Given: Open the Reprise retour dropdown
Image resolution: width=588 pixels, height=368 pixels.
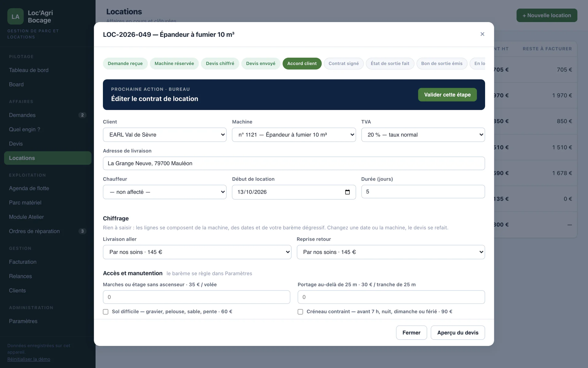Looking at the screenshot, I should pyautogui.click(x=391, y=252).
